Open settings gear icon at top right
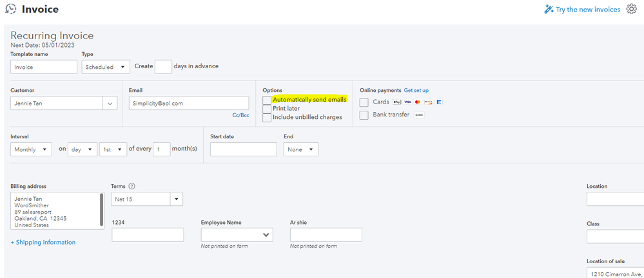644x278 pixels. [x=632, y=10]
